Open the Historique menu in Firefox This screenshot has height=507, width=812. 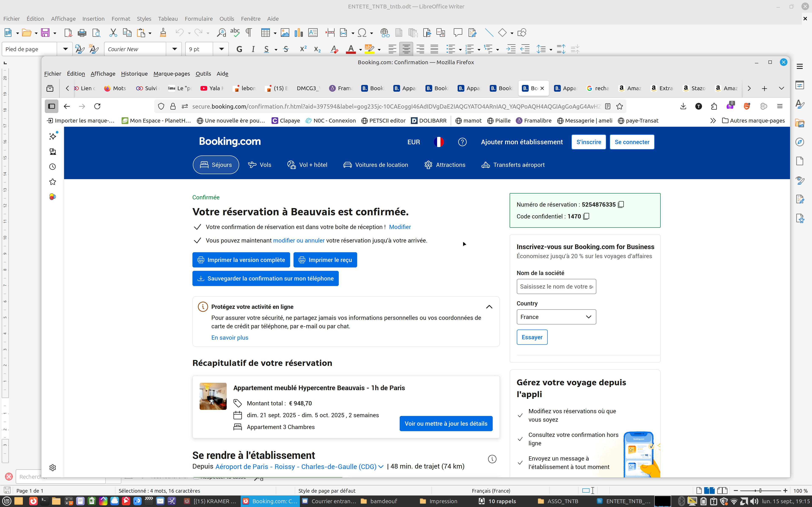[x=134, y=74]
